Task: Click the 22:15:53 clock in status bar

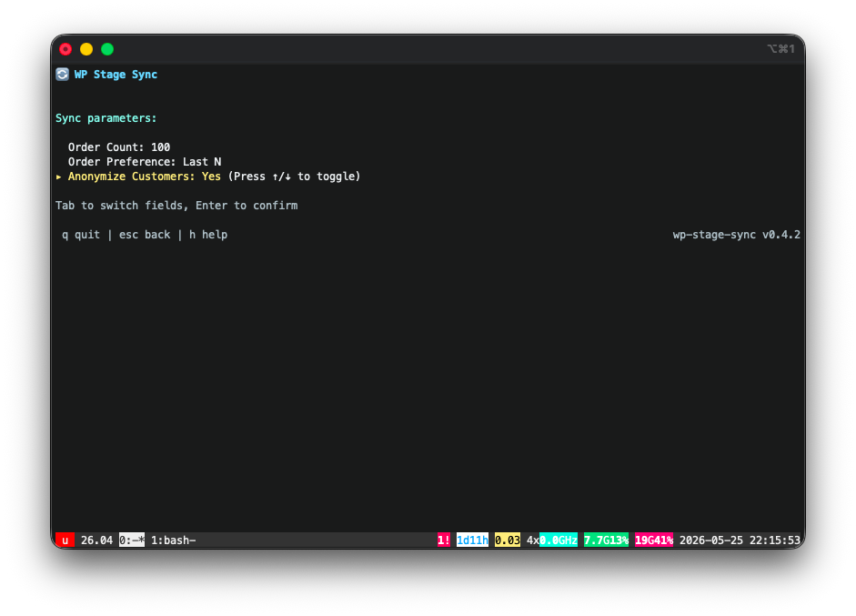Action: tap(775, 540)
